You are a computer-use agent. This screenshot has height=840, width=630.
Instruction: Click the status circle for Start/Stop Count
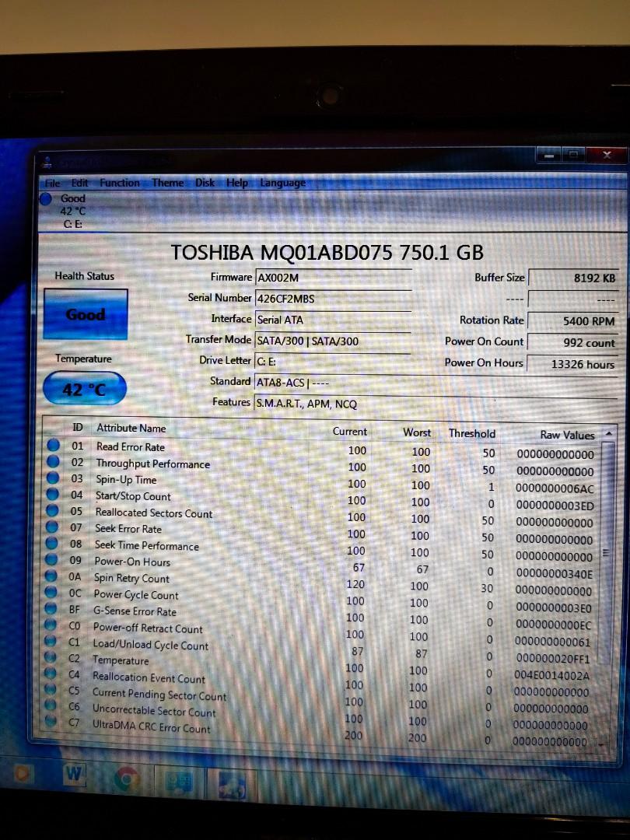coord(53,494)
